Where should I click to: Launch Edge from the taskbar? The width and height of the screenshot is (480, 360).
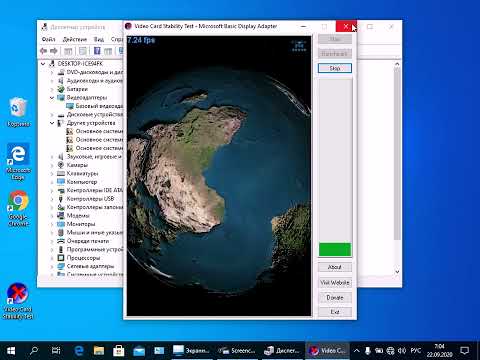[x=79, y=351]
